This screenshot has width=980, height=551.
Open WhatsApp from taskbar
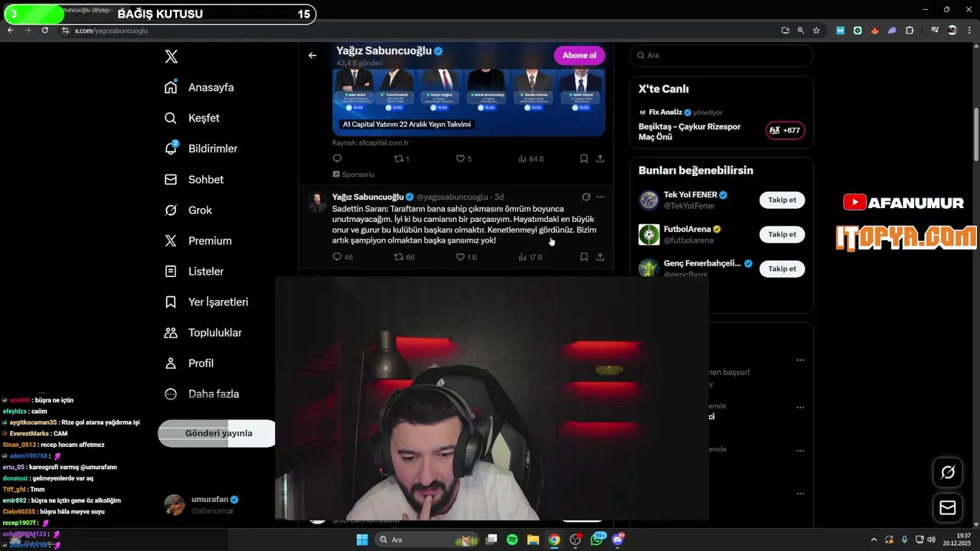(x=597, y=540)
